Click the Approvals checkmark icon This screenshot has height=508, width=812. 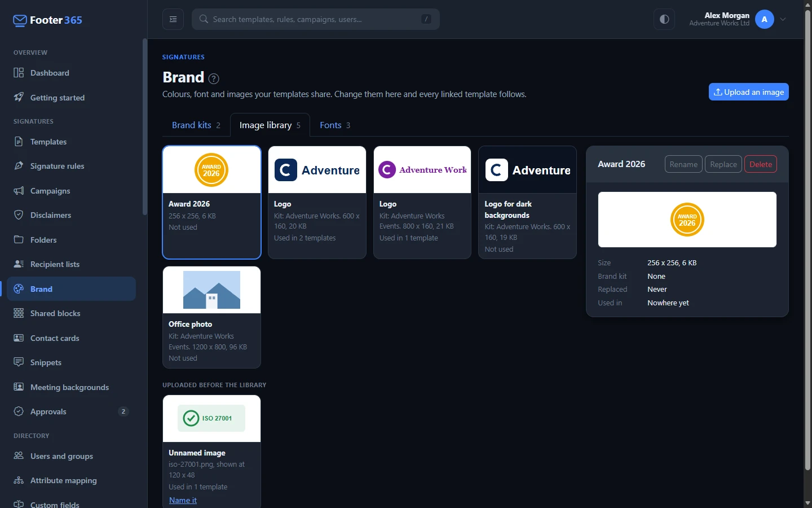pyautogui.click(x=19, y=411)
